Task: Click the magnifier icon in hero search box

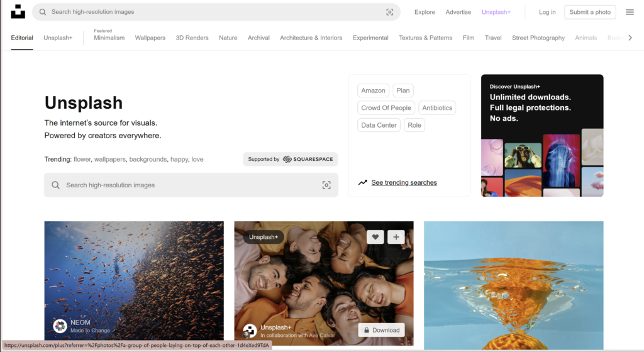Action: (55, 185)
